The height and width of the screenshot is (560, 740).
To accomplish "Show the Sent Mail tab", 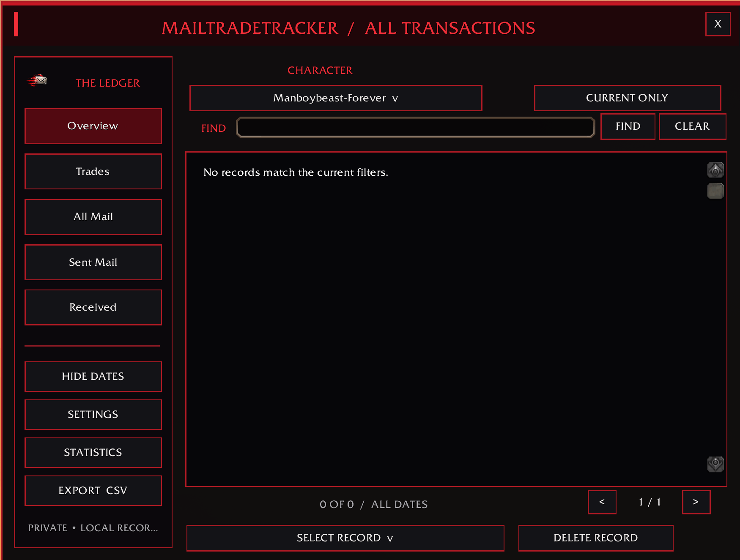I will 93,262.
